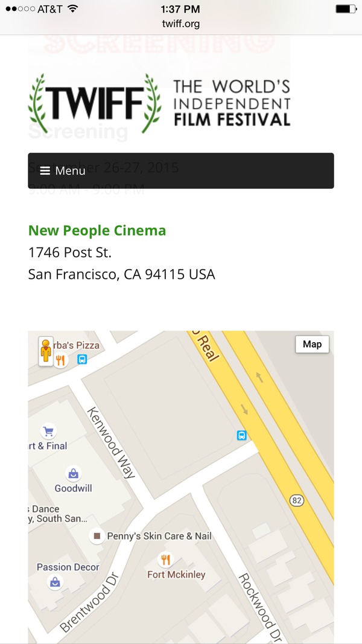Select the Brentwood Dr street label
This screenshot has width=362, height=644.
click(89, 604)
